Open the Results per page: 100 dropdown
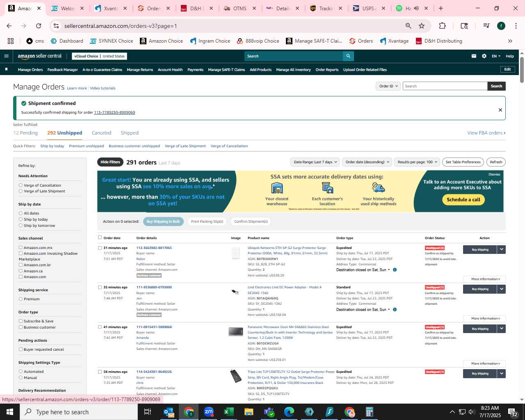This screenshot has width=525, height=420. (x=417, y=162)
